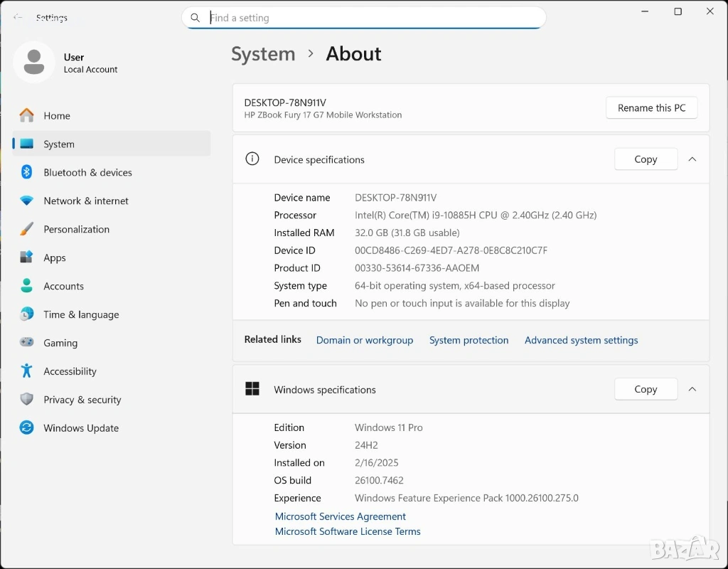Copy the Device specifications

click(x=646, y=159)
